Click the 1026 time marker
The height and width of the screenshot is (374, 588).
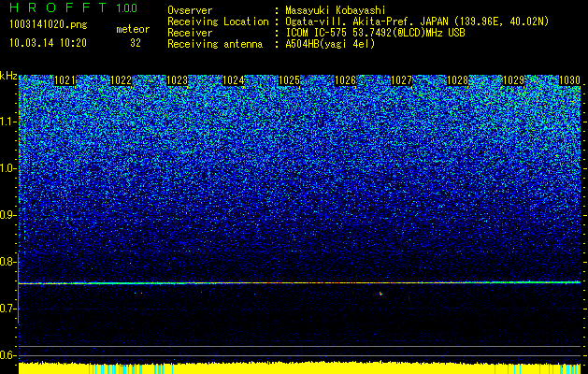click(345, 80)
